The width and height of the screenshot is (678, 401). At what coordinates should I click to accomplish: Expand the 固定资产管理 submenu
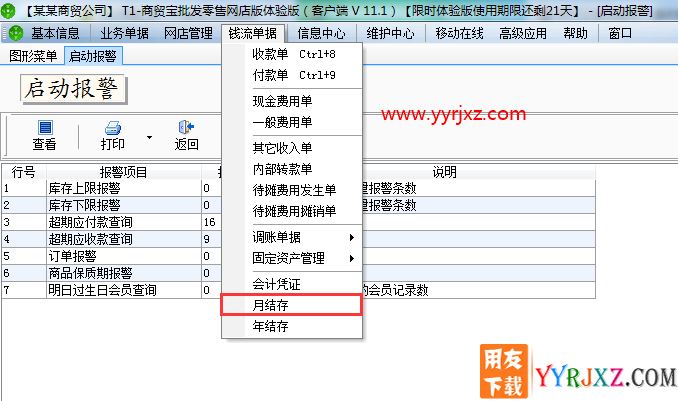352,258
